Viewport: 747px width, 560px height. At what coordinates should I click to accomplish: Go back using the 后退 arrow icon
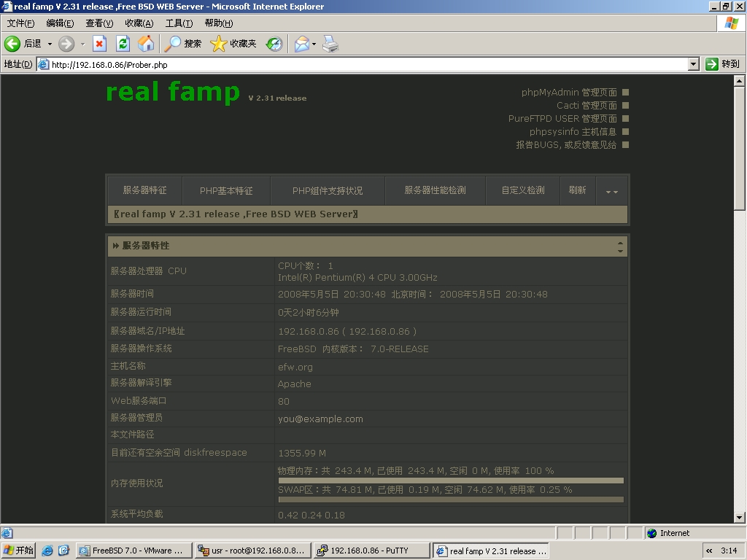12,44
